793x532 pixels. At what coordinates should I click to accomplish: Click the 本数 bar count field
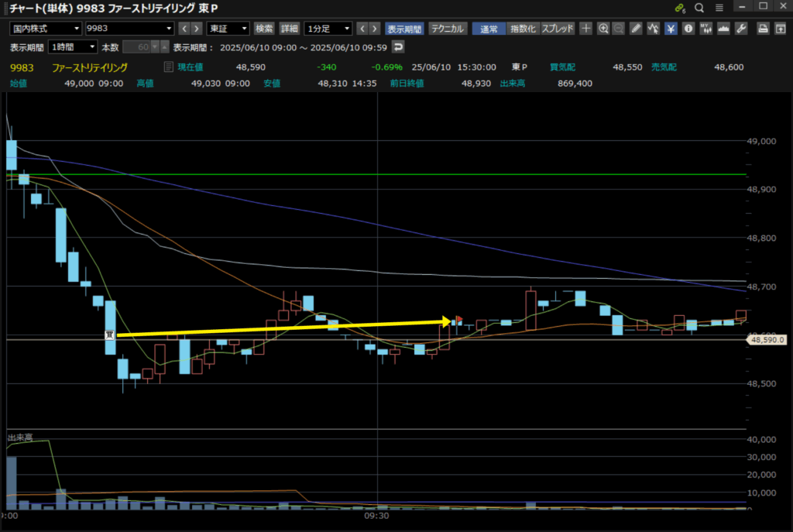(x=136, y=47)
